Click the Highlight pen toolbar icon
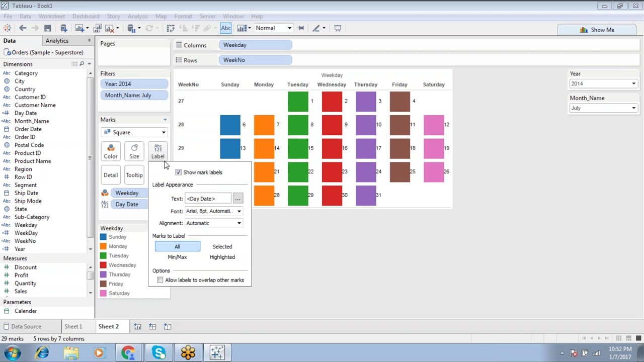Image resolution: width=644 pixels, height=362 pixels. click(x=316, y=28)
